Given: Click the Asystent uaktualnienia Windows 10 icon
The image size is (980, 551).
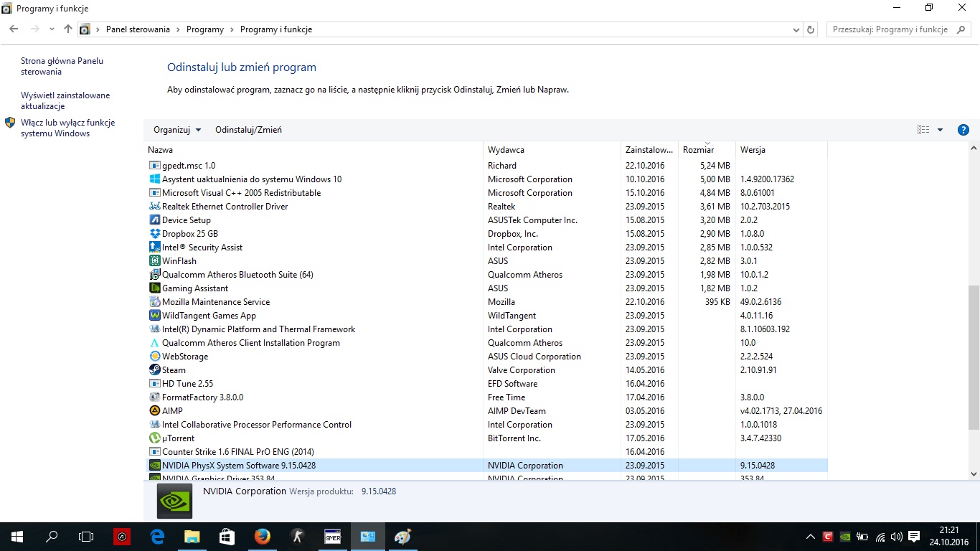Looking at the screenshot, I should tap(154, 179).
